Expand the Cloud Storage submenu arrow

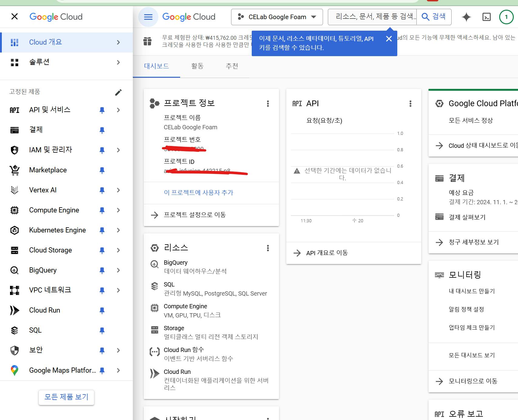119,250
